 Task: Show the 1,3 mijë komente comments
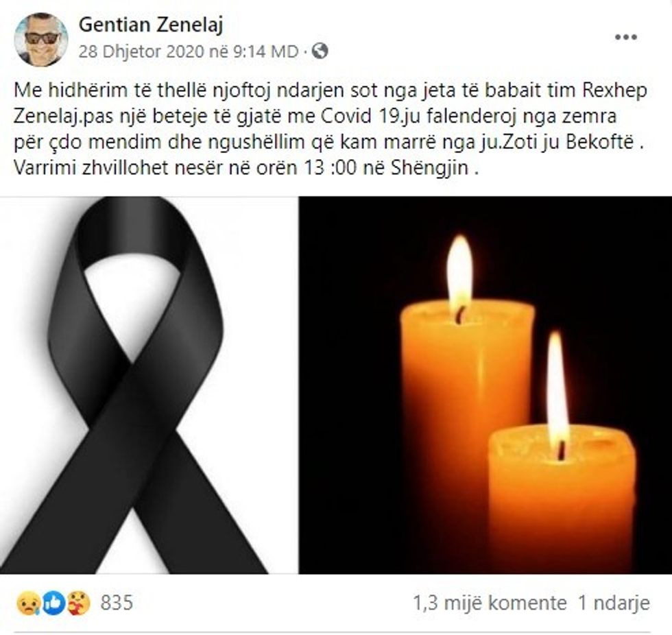[490, 603]
